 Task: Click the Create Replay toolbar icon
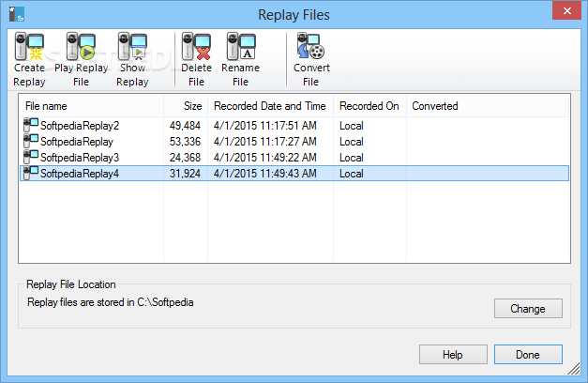pyautogui.click(x=29, y=47)
